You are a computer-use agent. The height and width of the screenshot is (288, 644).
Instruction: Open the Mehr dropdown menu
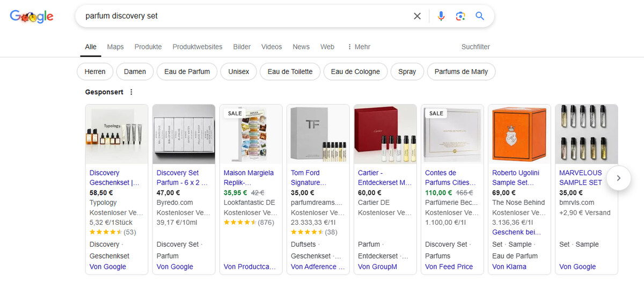pos(358,47)
